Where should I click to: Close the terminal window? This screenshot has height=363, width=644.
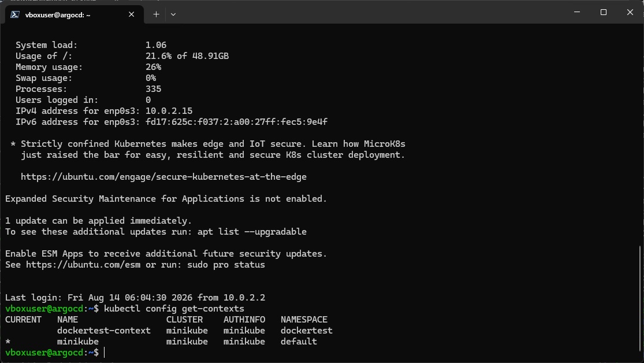pyautogui.click(x=630, y=12)
